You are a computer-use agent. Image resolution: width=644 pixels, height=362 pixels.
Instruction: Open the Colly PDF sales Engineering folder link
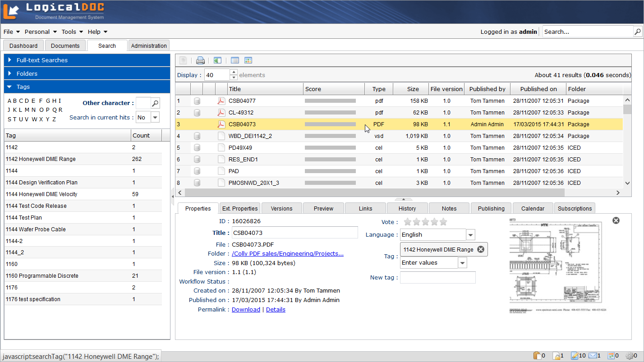(x=288, y=253)
